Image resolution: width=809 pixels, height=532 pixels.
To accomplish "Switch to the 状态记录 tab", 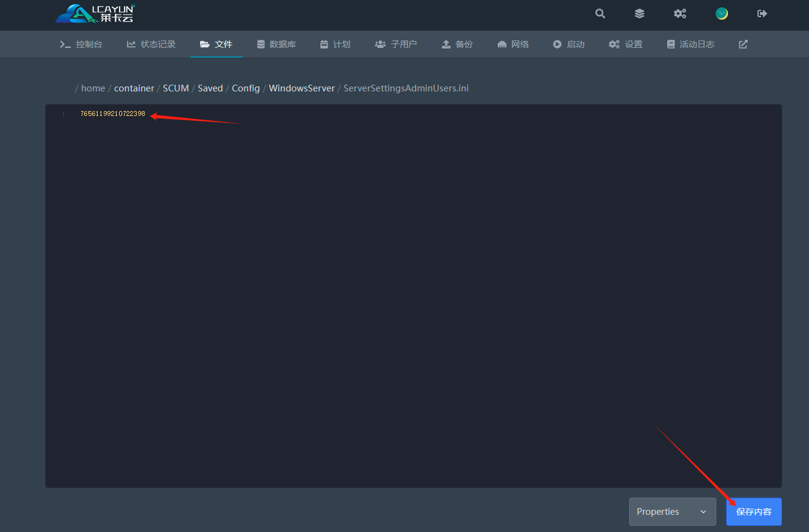I will 151,44.
